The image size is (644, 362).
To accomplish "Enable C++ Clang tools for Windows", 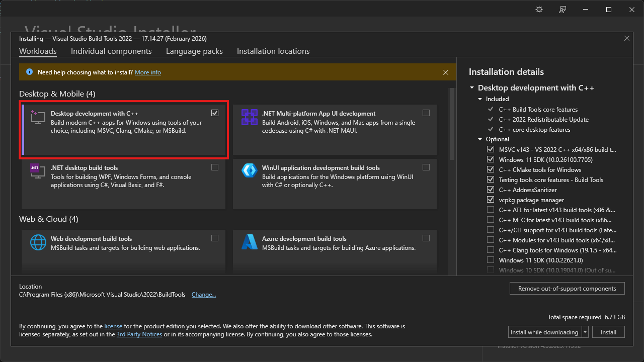I will [x=491, y=250].
